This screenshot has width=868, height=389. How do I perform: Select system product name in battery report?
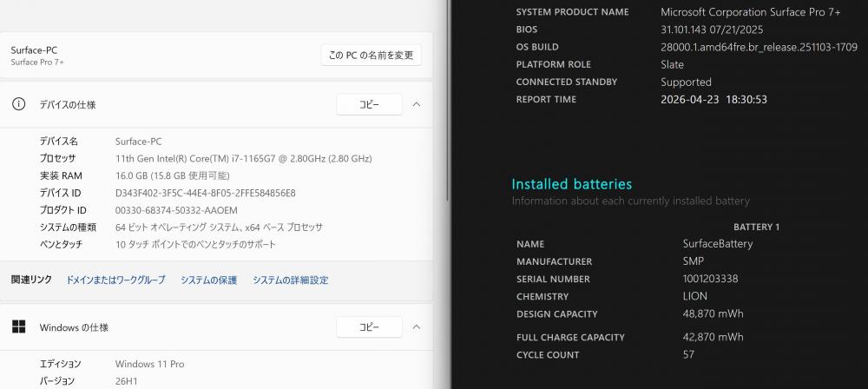pos(751,11)
